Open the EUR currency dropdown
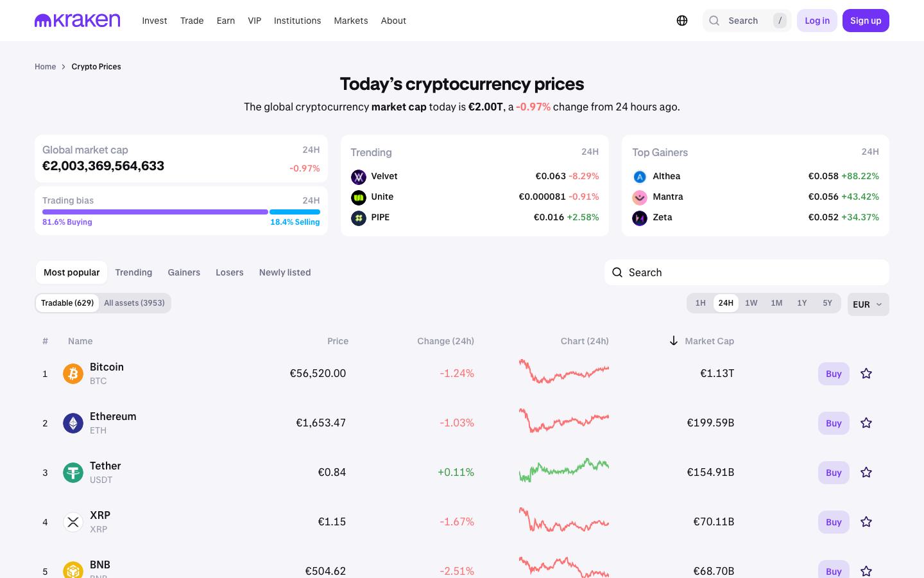 868,304
